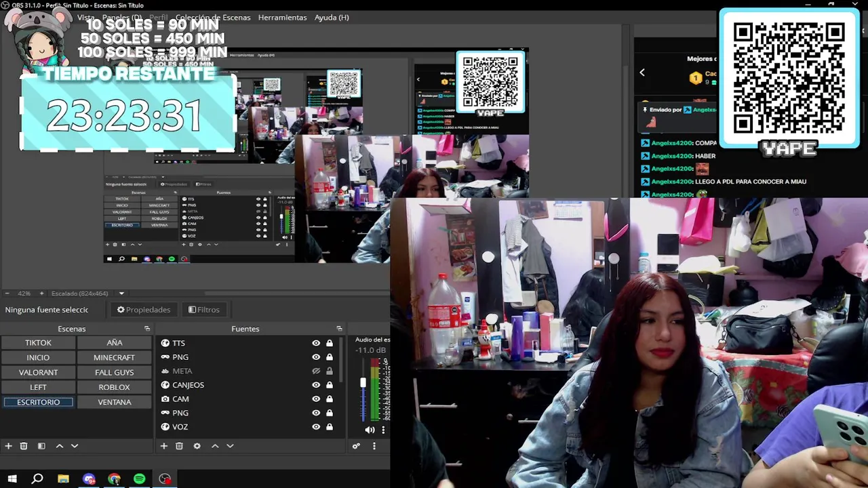Move source up in Fuentes list

coord(215,446)
